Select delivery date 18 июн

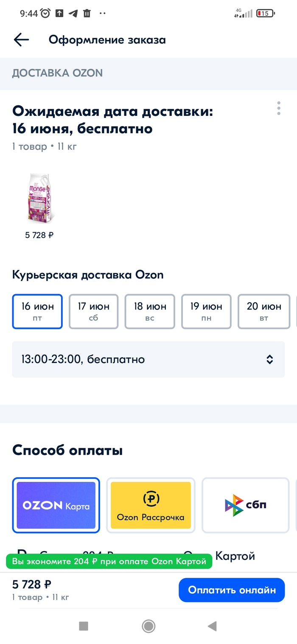point(150,311)
